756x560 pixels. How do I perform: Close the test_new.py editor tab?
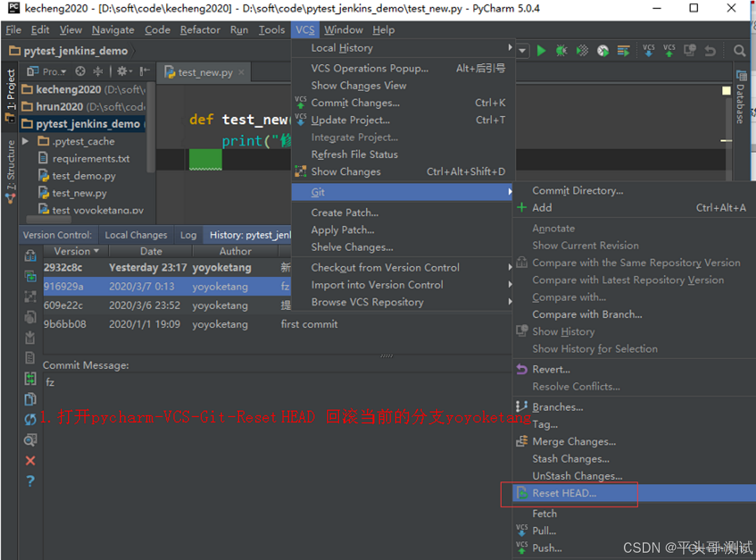pyautogui.click(x=241, y=72)
